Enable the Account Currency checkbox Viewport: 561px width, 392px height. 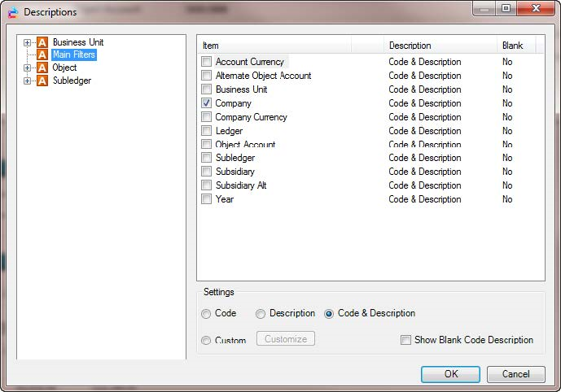207,62
